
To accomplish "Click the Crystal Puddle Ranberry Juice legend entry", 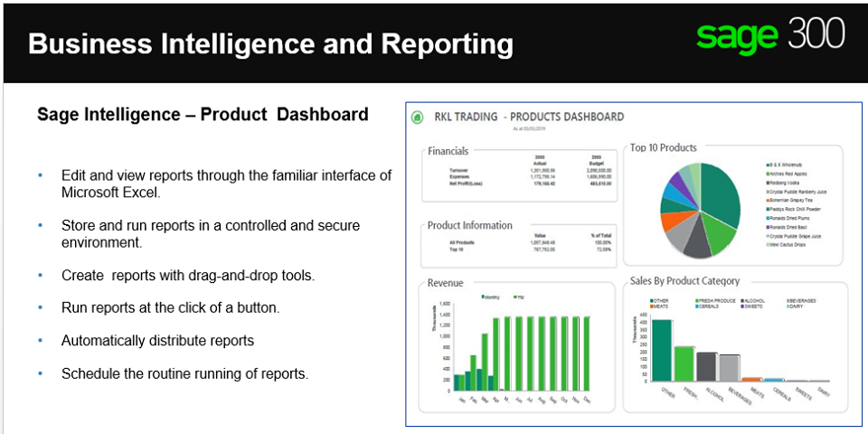I will pyautogui.click(x=796, y=192).
